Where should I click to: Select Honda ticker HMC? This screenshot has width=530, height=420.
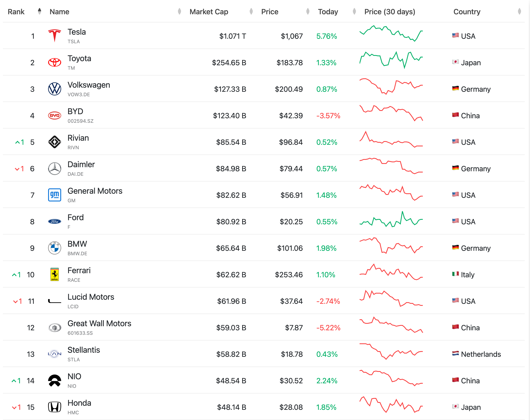pos(73,413)
